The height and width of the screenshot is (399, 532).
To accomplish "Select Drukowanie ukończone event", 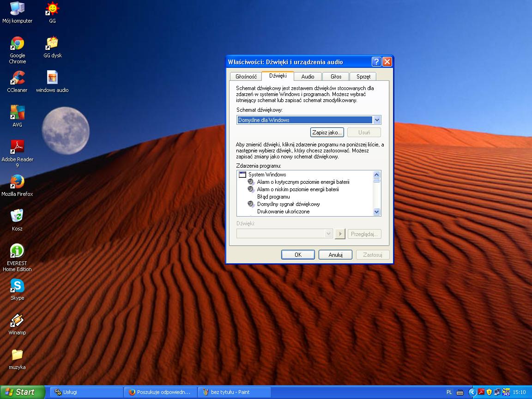I will (283, 212).
